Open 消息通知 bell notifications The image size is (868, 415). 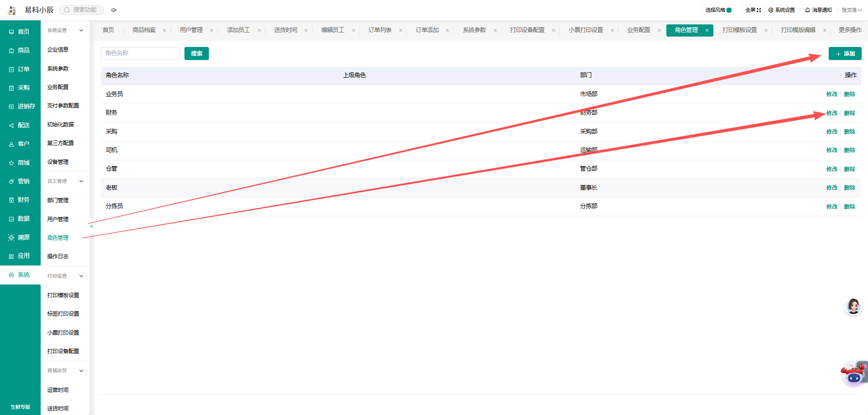818,10
